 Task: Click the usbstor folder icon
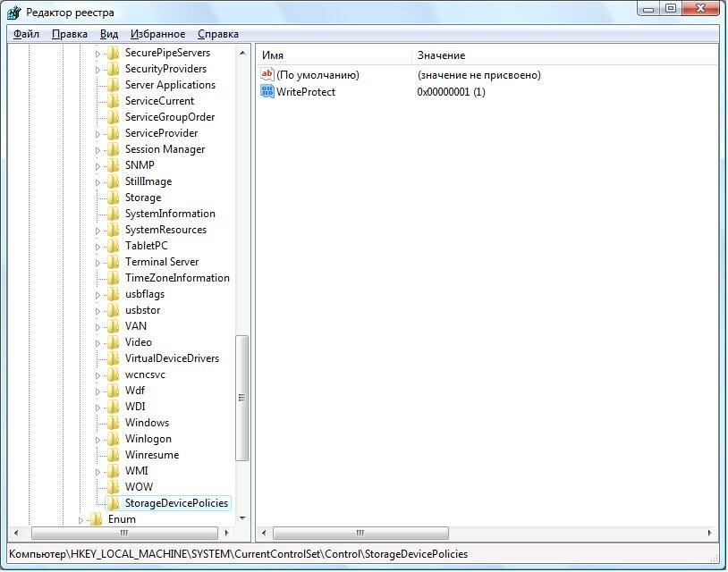tap(113, 310)
